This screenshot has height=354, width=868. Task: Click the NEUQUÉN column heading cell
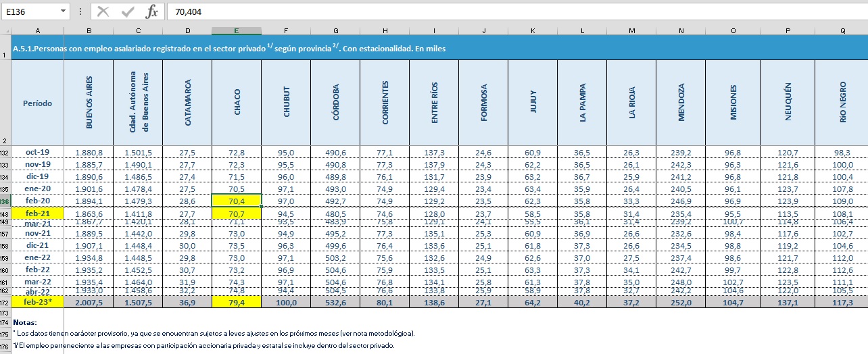[788, 103]
